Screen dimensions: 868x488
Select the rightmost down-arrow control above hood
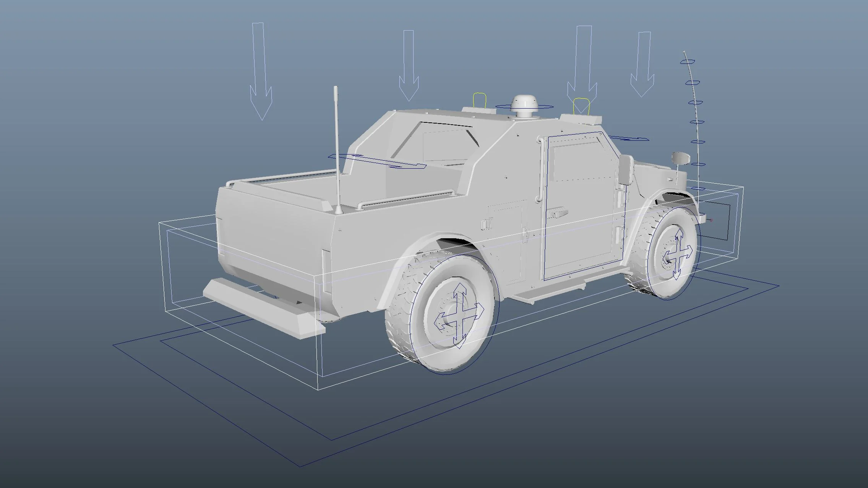click(x=642, y=65)
